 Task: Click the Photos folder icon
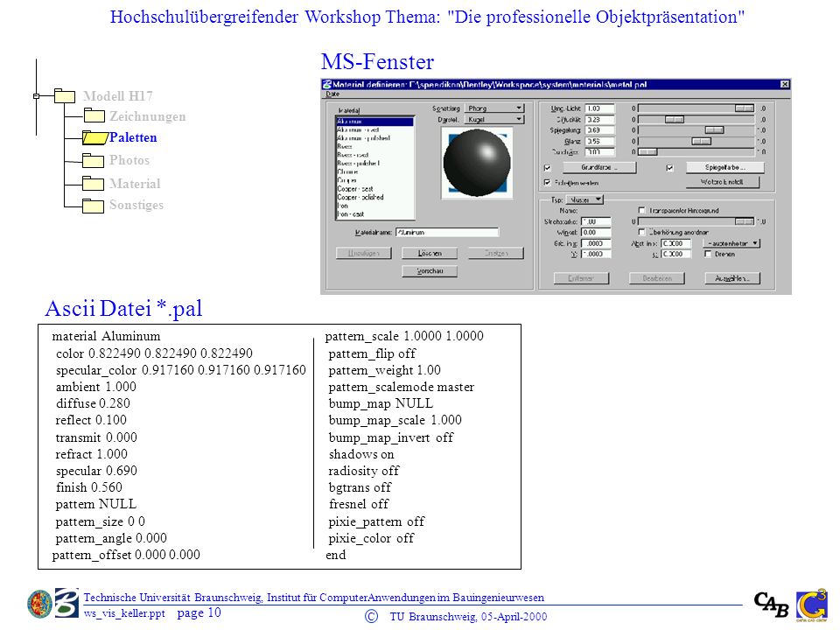tap(94, 159)
